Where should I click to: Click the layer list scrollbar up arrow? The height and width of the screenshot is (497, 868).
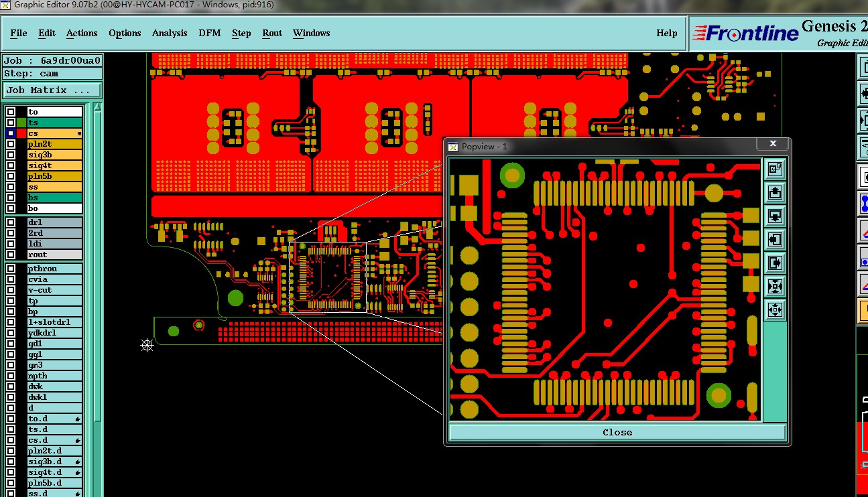coord(98,108)
